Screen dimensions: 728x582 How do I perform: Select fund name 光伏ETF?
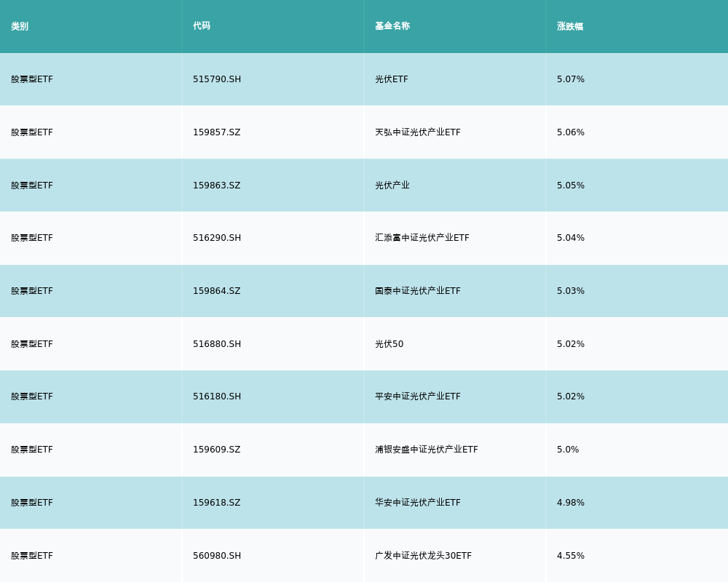tap(392, 79)
